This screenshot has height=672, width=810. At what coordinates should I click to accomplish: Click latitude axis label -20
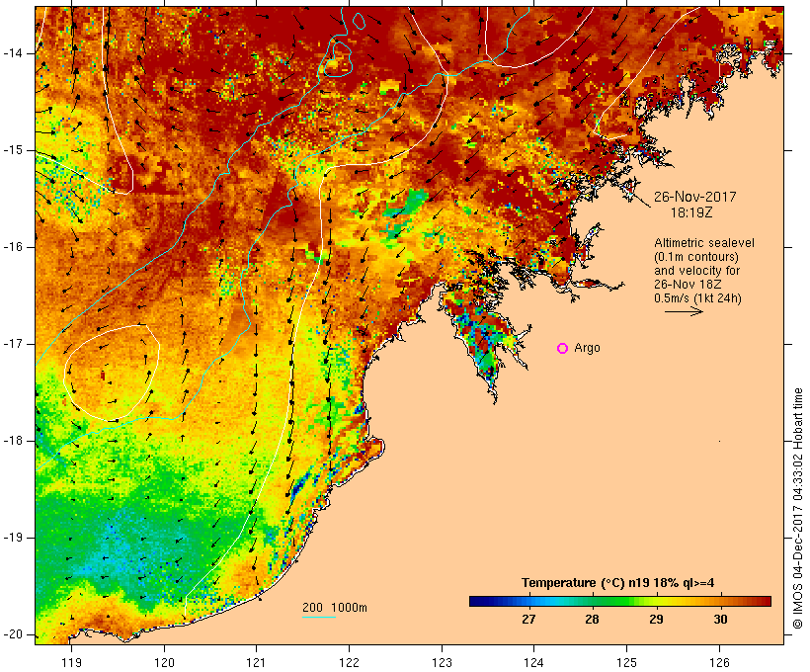[13, 634]
